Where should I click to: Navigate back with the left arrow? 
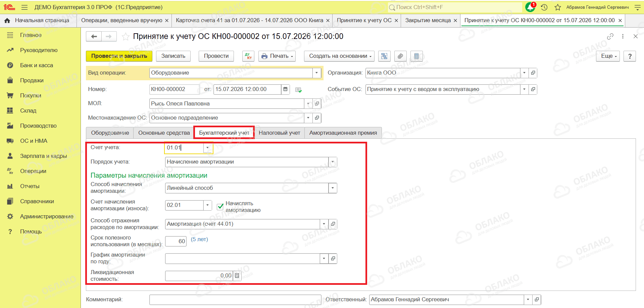pos(94,36)
